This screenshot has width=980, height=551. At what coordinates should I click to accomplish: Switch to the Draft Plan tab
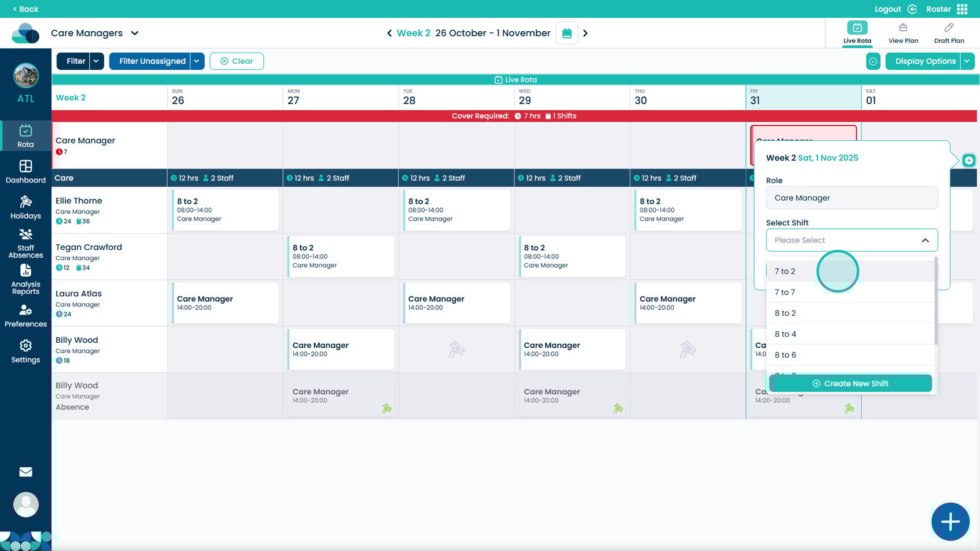949,33
